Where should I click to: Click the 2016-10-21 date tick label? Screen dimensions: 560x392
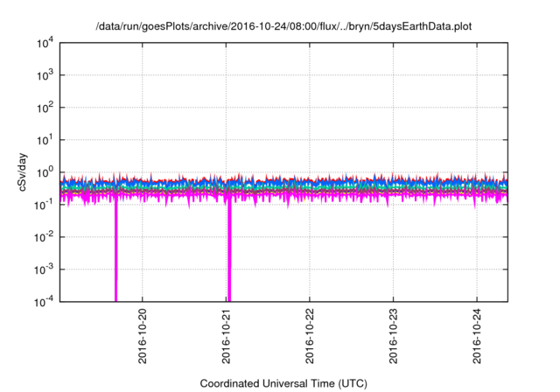coord(226,336)
